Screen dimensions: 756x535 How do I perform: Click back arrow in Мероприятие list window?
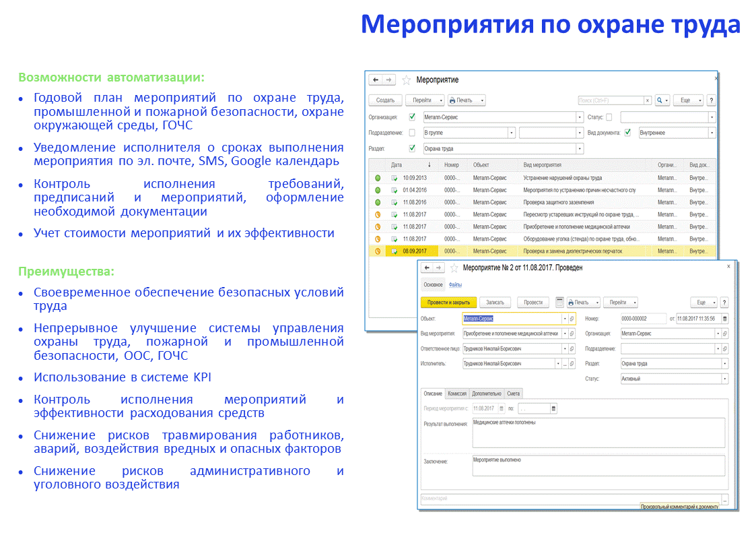pos(376,80)
